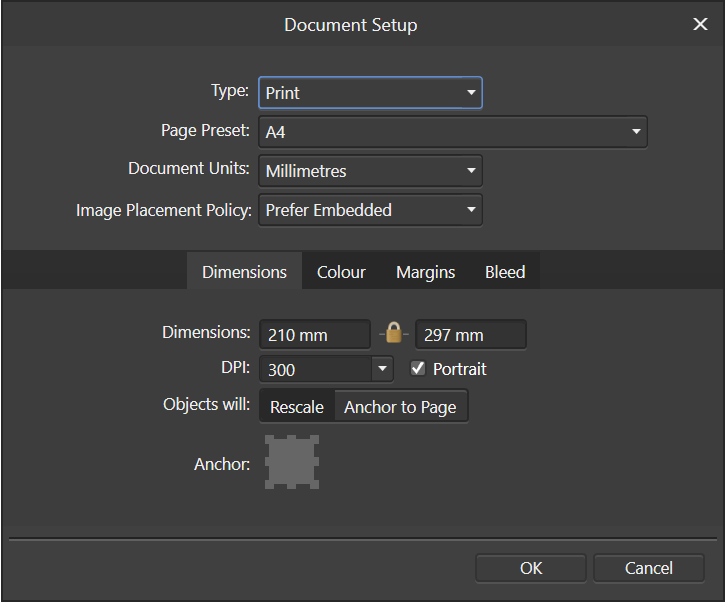This screenshot has height=602, width=725.
Task: Select the top-right anchor point
Action: 314,439
